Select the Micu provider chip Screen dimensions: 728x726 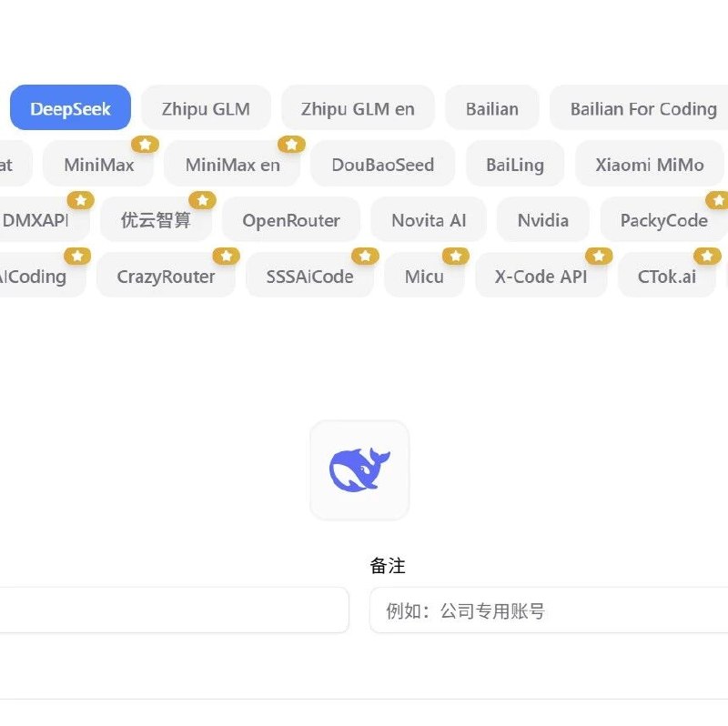(424, 276)
